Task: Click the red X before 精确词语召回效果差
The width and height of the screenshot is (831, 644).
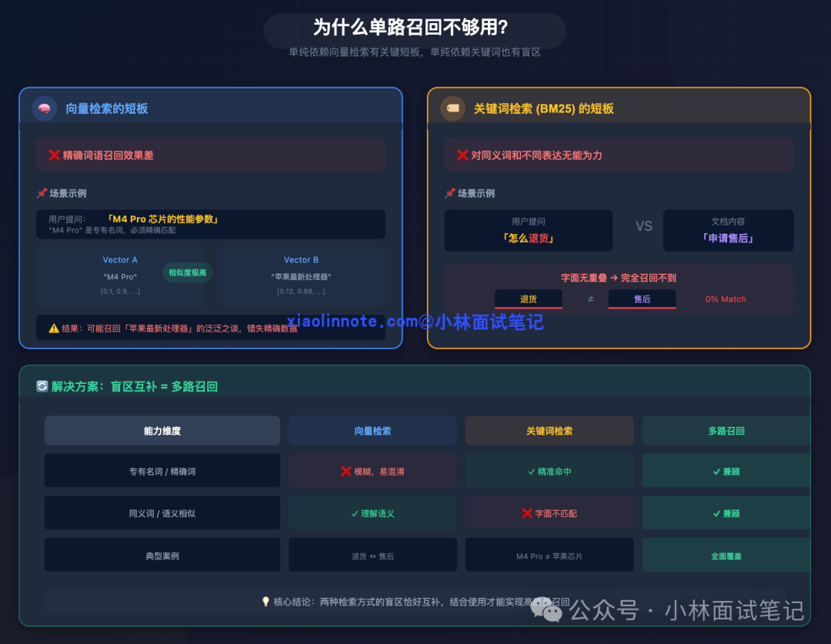Action: (x=54, y=155)
